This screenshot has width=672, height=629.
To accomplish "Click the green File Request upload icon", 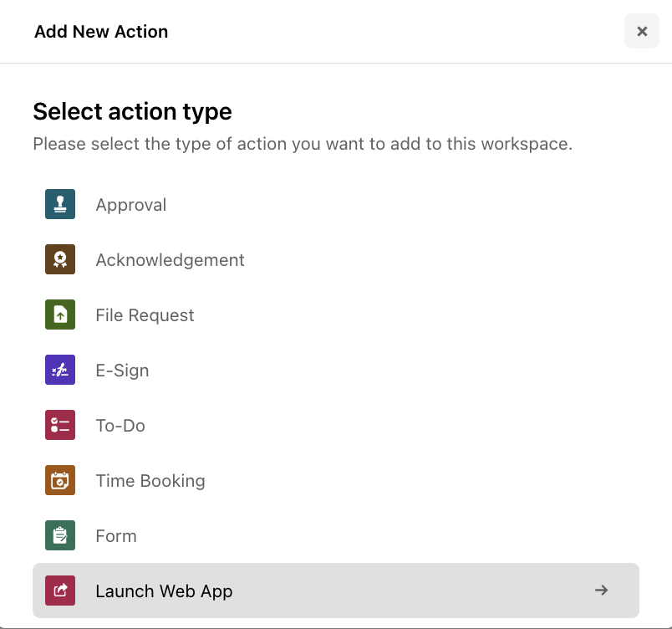I will click(x=60, y=314).
